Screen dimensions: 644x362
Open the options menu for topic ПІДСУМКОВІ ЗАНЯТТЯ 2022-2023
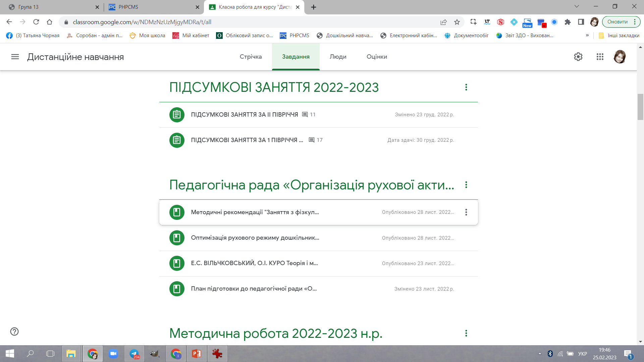coord(466,87)
